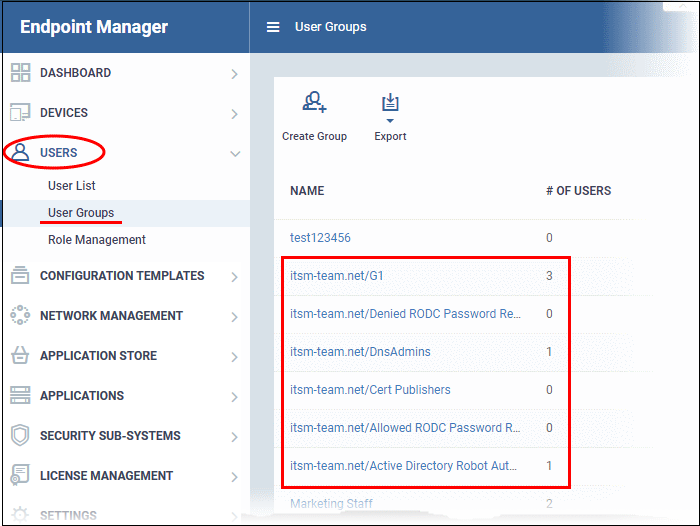This screenshot has width=700, height=526.
Task: Sort by # OF USERS column header
Action: (579, 191)
